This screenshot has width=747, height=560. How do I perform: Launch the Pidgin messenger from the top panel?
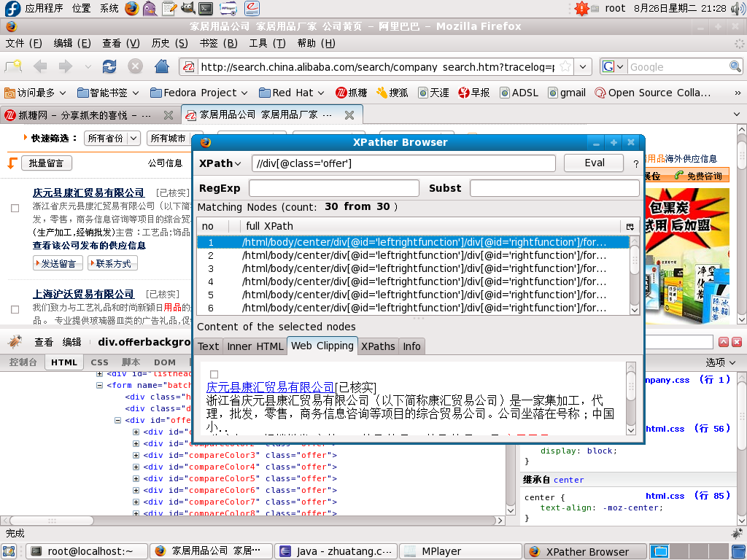(150, 8)
